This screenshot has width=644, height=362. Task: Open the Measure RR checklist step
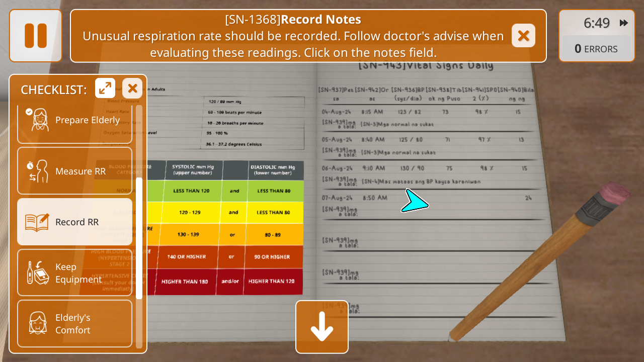point(74,171)
